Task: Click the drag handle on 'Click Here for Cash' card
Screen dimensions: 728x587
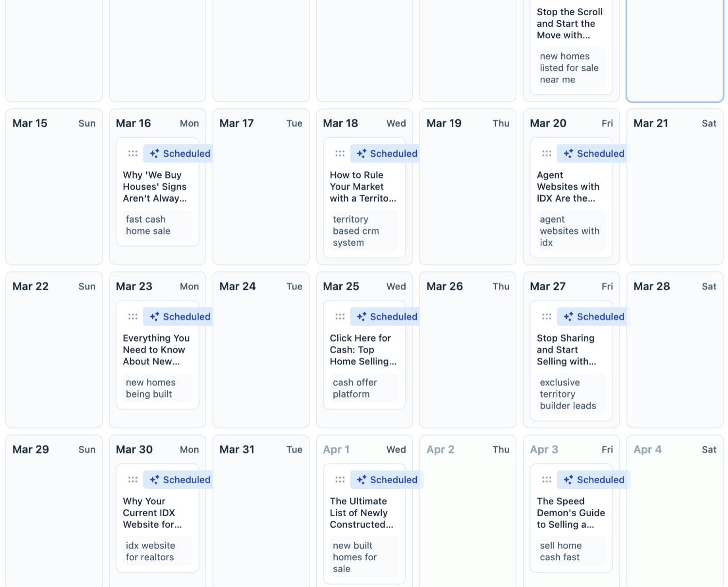Action: click(340, 316)
